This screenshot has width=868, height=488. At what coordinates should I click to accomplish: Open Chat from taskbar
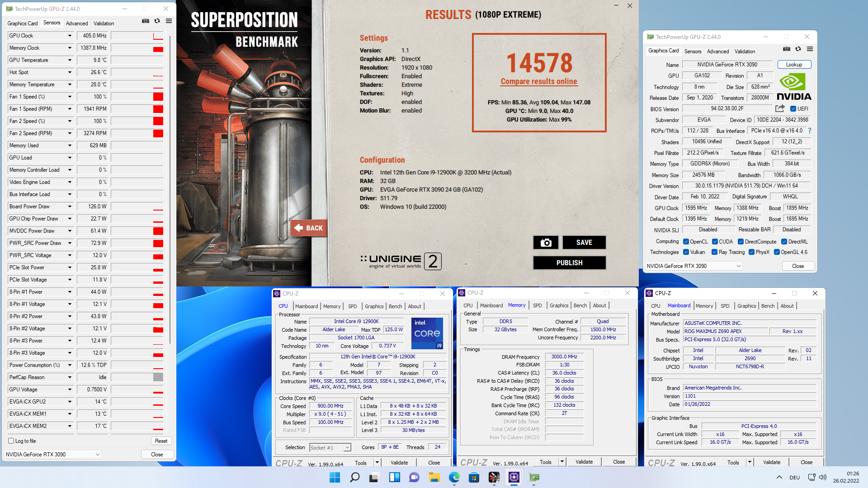[x=414, y=477]
